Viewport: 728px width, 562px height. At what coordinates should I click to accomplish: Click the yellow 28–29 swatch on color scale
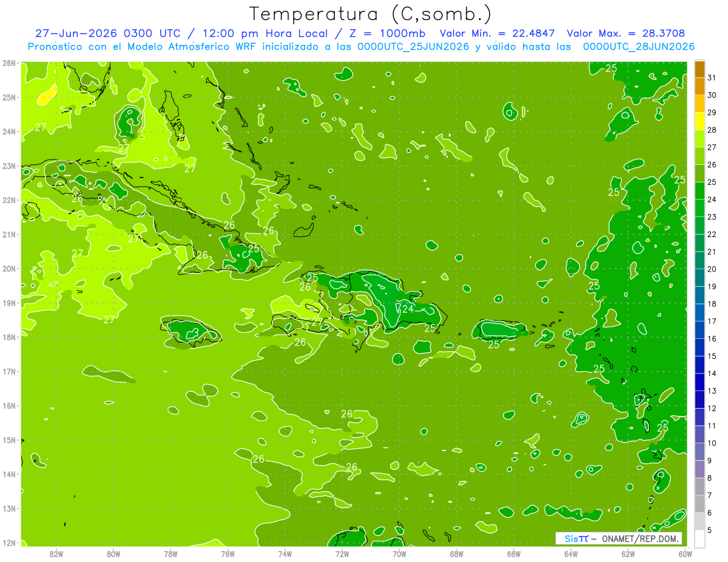(x=699, y=121)
